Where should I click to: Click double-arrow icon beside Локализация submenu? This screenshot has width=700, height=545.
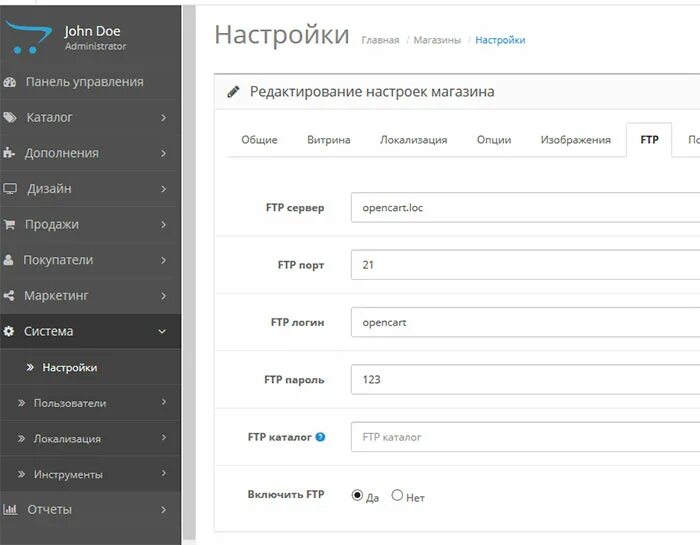point(21,438)
